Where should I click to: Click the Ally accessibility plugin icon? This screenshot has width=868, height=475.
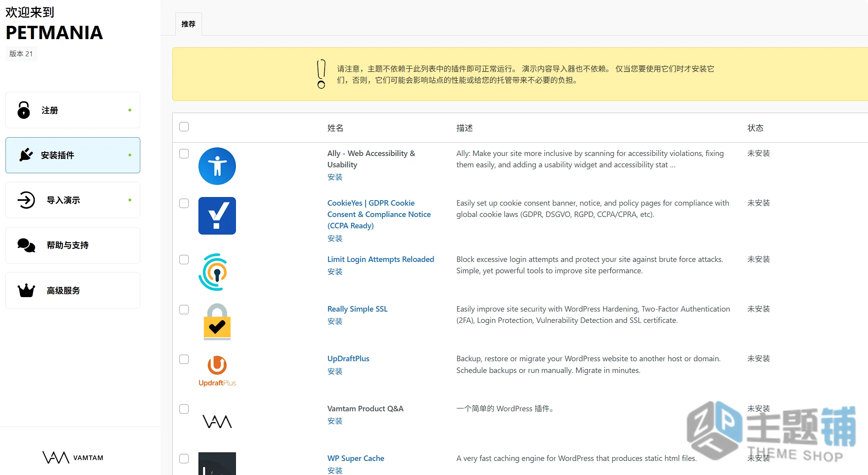point(217,166)
